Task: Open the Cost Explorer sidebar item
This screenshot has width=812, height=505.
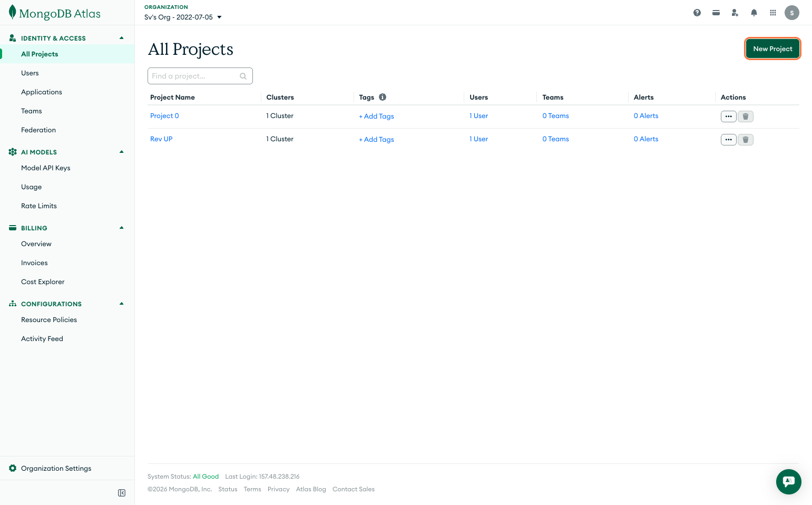Action: (43, 281)
